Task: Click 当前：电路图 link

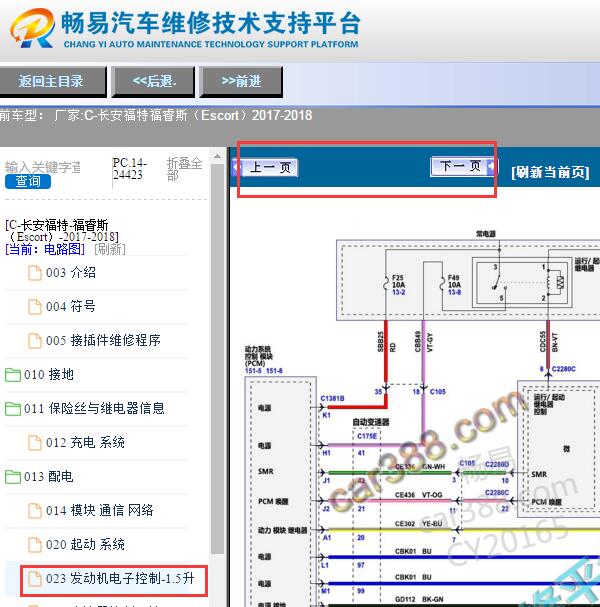Action: 45,249
